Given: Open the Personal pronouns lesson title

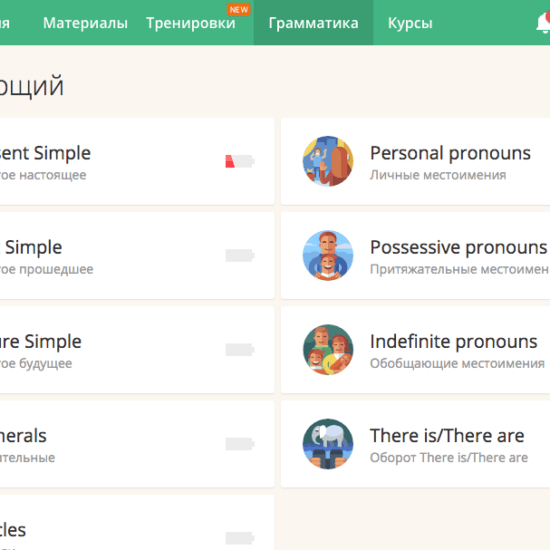Looking at the screenshot, I should click(x=450, y=153).
